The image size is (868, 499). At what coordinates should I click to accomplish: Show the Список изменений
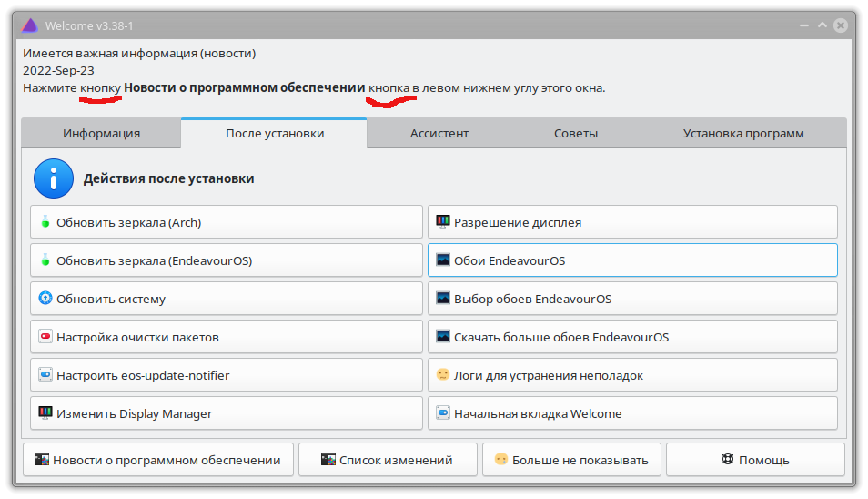point(389,460)
